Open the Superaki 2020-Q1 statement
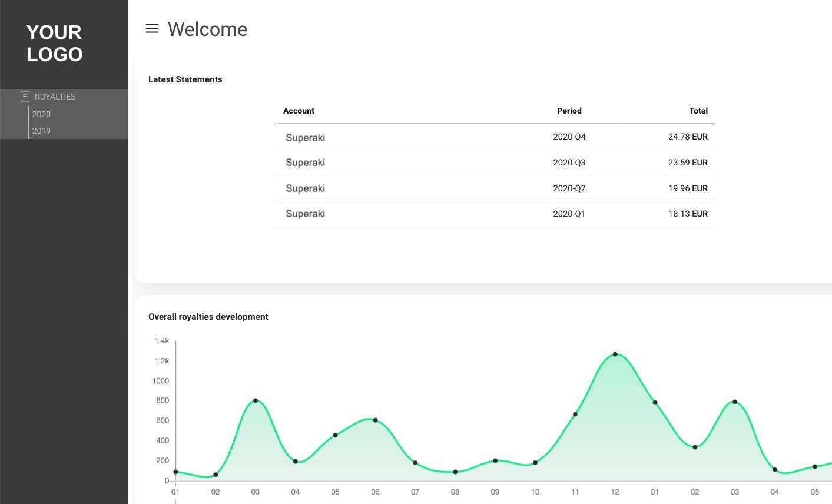The height and width of the screenshot is (504, 832). click(x=305, y=214)
